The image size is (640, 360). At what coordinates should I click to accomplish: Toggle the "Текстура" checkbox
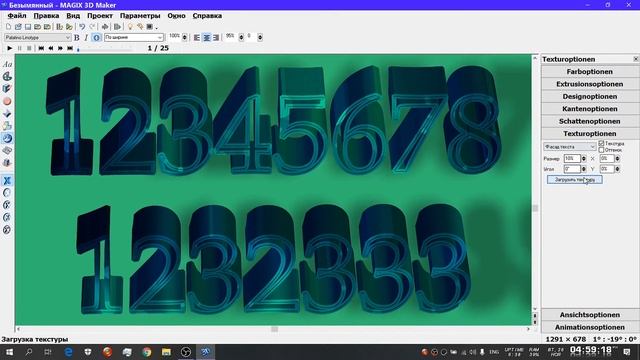coord(601,144)
